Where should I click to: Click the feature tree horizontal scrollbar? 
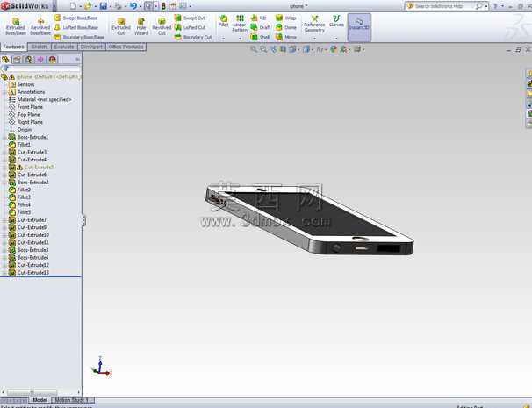tap(32, 392)
